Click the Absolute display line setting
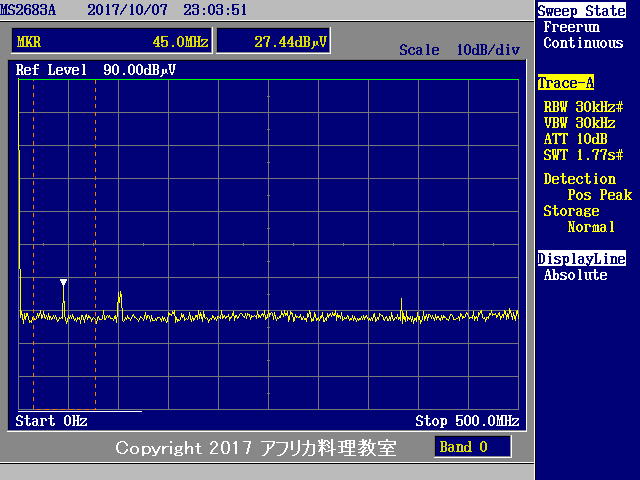640x480 pixels. coord(576,275)
